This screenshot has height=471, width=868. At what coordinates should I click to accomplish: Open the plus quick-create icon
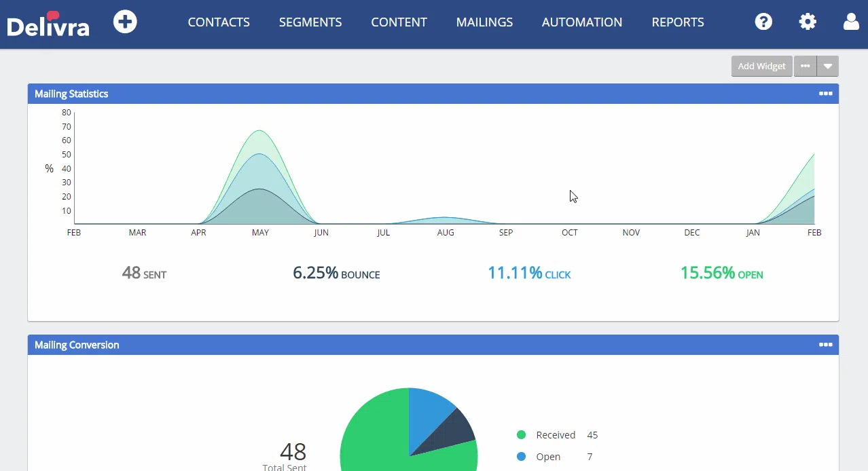pyautogui.click(x=125, y=22)
